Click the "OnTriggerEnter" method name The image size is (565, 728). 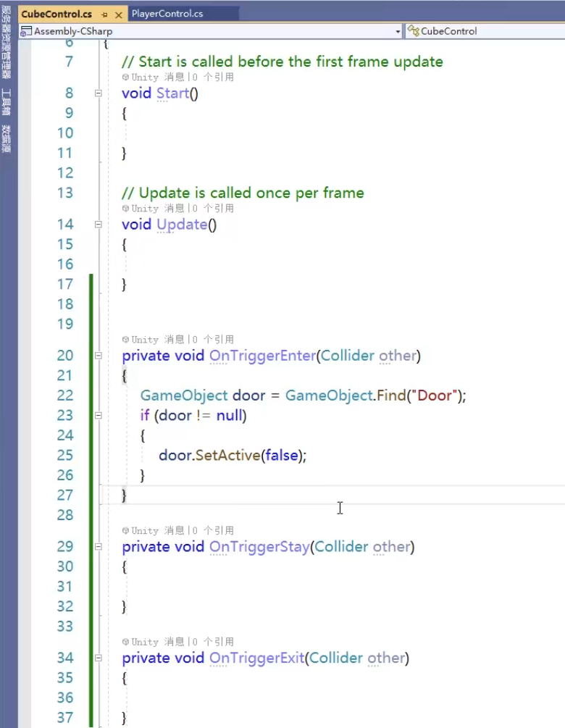(263, 356)
